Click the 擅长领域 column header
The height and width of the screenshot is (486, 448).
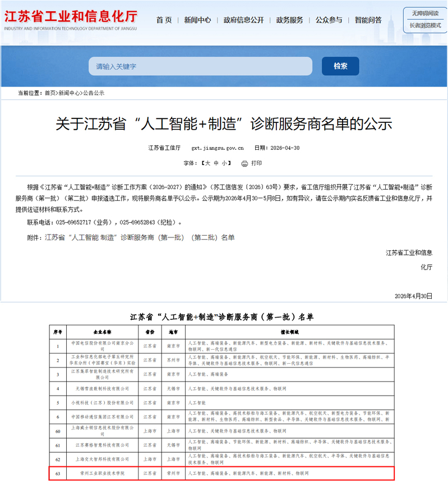(x=290, y=332)
